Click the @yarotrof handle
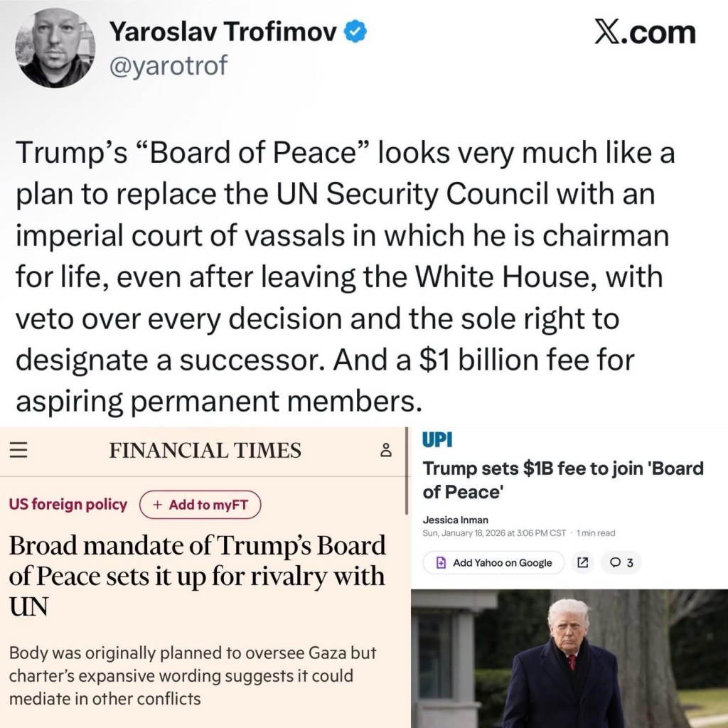Image resolution: width=728 pixels, height=728 pixels. pos(166,66)
